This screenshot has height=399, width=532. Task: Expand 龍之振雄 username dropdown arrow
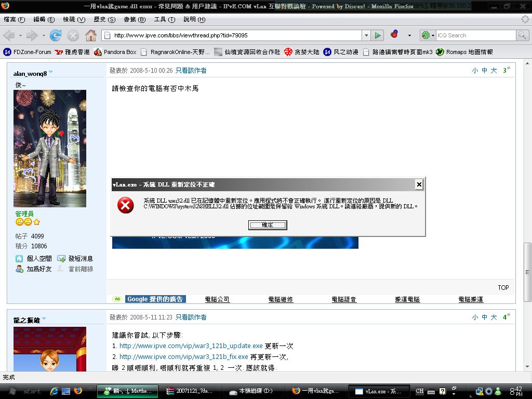[x=44, y=318]
